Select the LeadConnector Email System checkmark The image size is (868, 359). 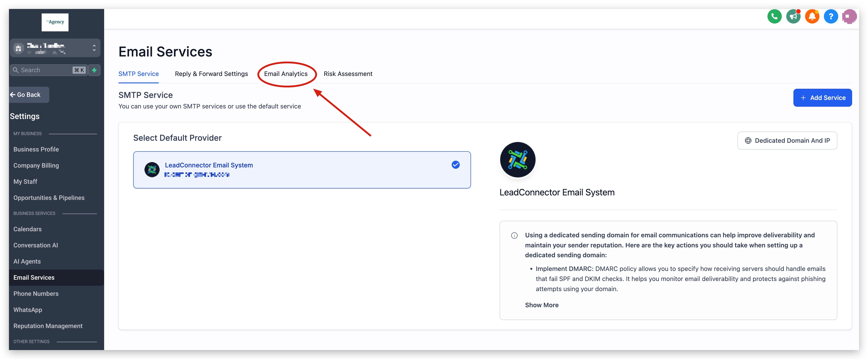[x=455, y=165]
